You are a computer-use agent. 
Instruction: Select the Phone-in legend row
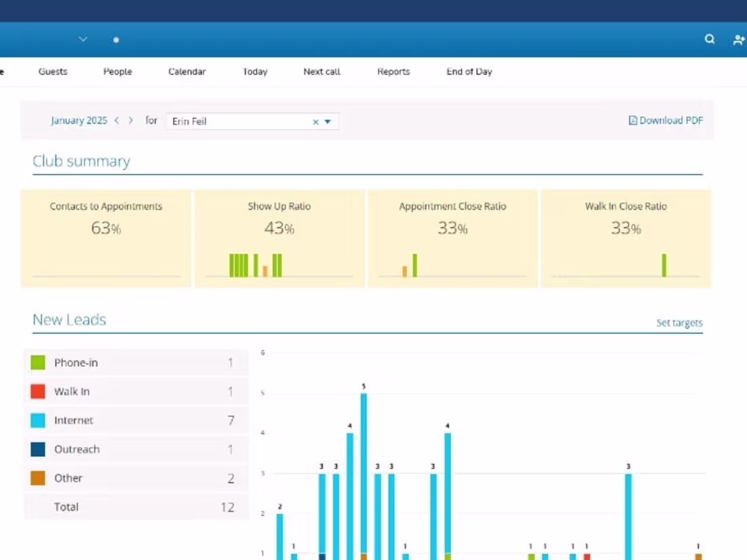pos(136,362)
